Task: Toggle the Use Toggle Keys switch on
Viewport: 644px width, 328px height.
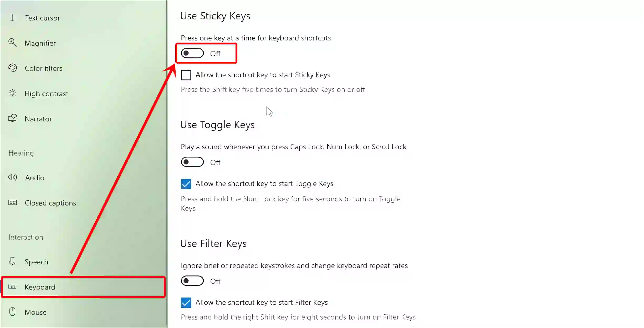Action: pos(193,162)
